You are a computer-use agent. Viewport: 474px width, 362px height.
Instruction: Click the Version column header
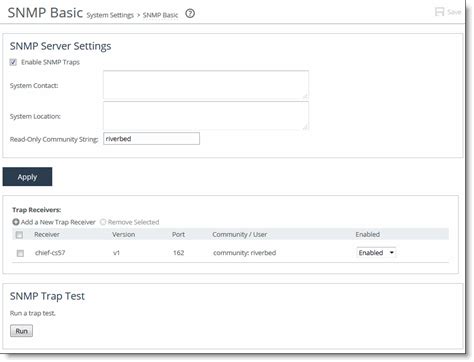(123, 235)
